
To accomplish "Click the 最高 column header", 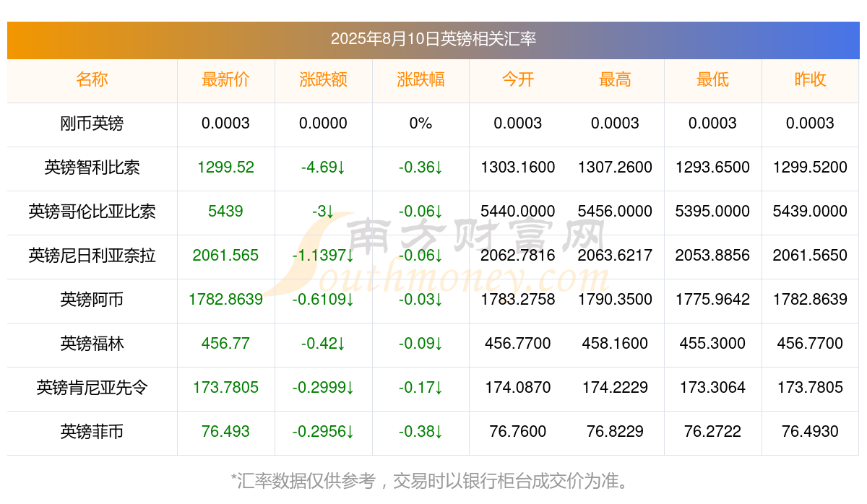I will 615,79.
